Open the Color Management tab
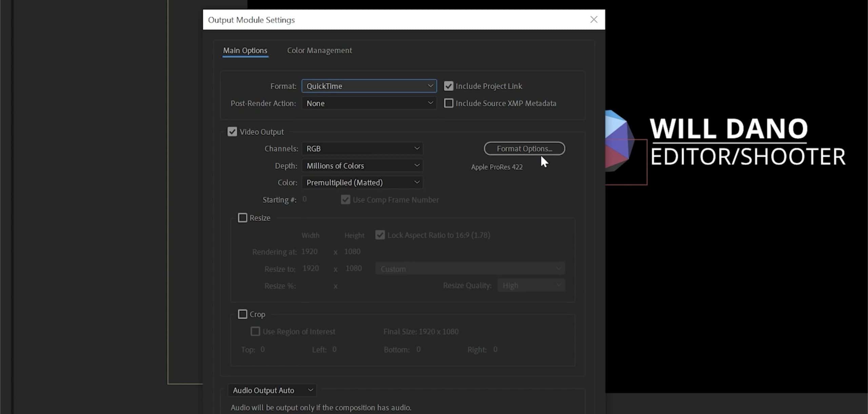 click(319, 51)
